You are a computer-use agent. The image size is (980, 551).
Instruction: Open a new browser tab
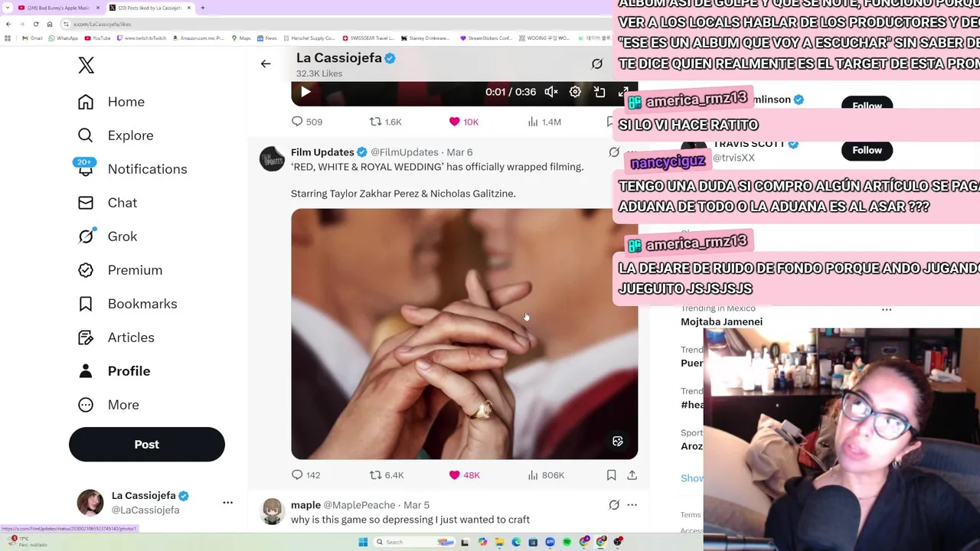pyautogui.click(x=203, y=8)
